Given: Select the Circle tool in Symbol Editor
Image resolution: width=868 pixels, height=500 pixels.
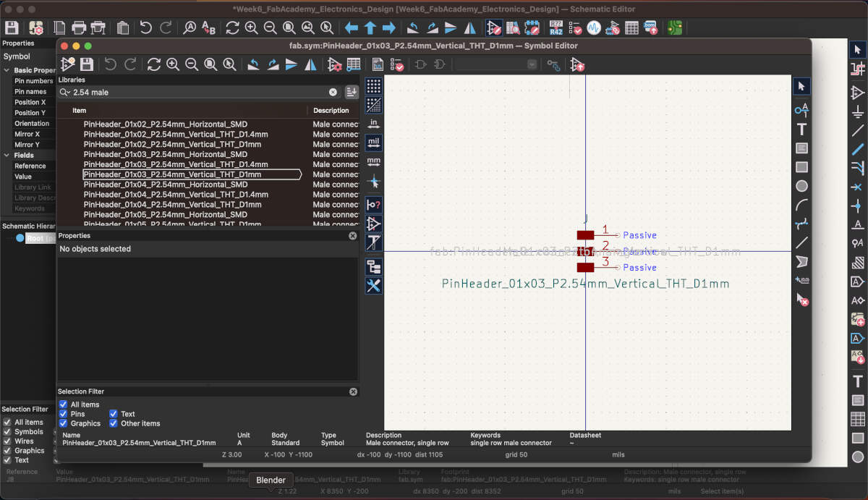Looking at the screenshot, I should click(801, 186).
